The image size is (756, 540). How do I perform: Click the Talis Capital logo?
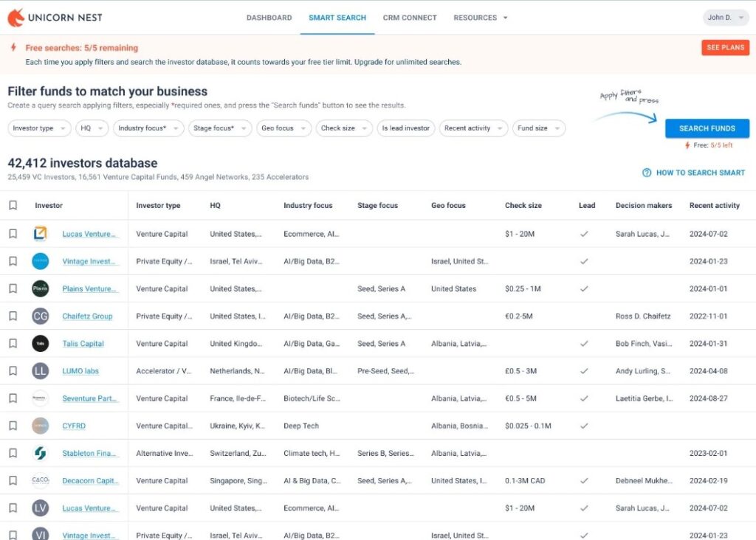point(40,344)
